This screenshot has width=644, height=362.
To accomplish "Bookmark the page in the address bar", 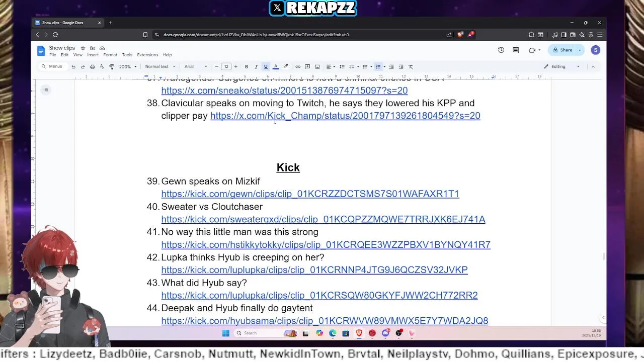I will coord(145,35).
